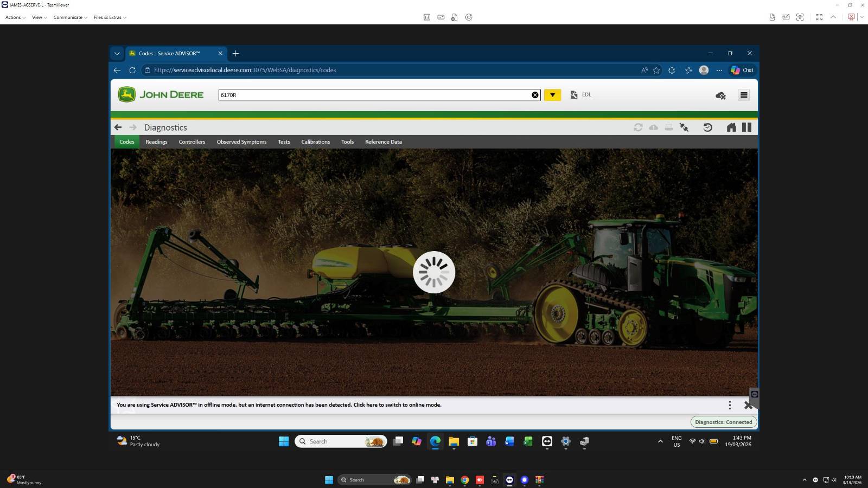Open Microsoft Teams from the taskbar

490,441
